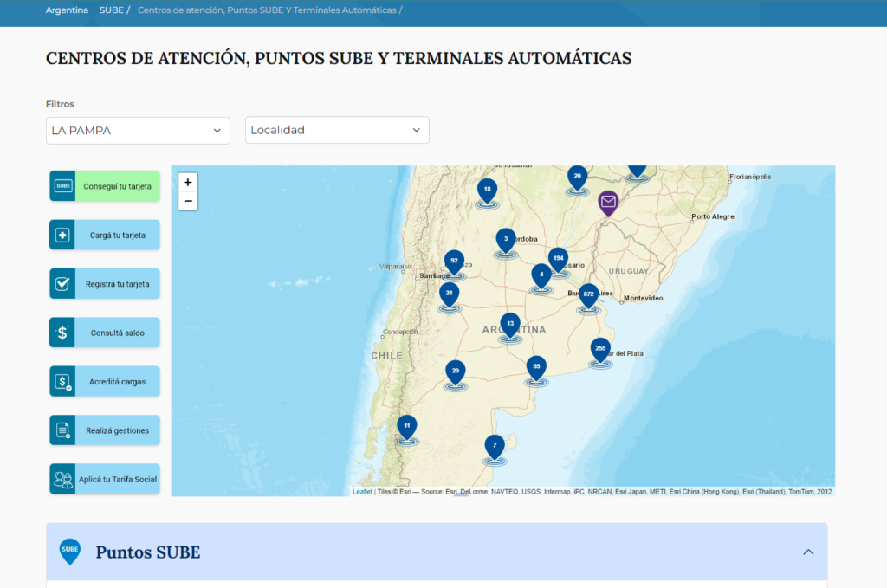This screenshot has width=887, height=588.
Task: Select the map cluster marker labeled 18
Action: (x=487, y=193)
